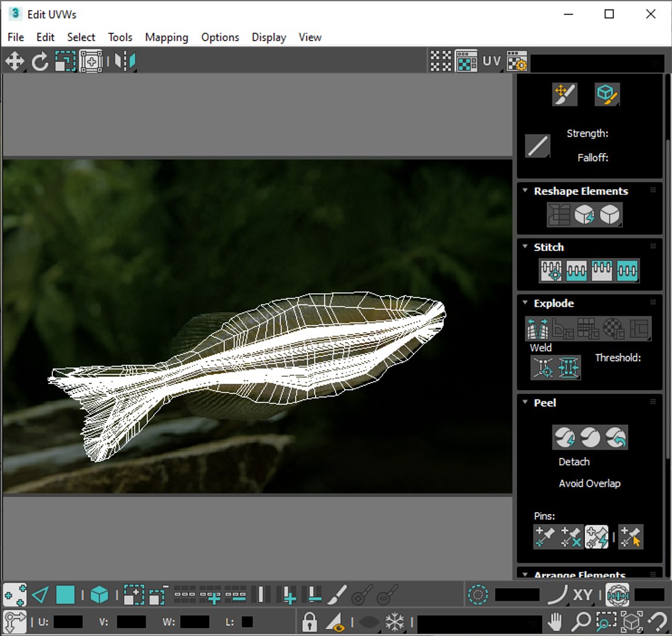Toggle Edge sub-object mode
Screen dimensions: 672x636
coord(40,595)
